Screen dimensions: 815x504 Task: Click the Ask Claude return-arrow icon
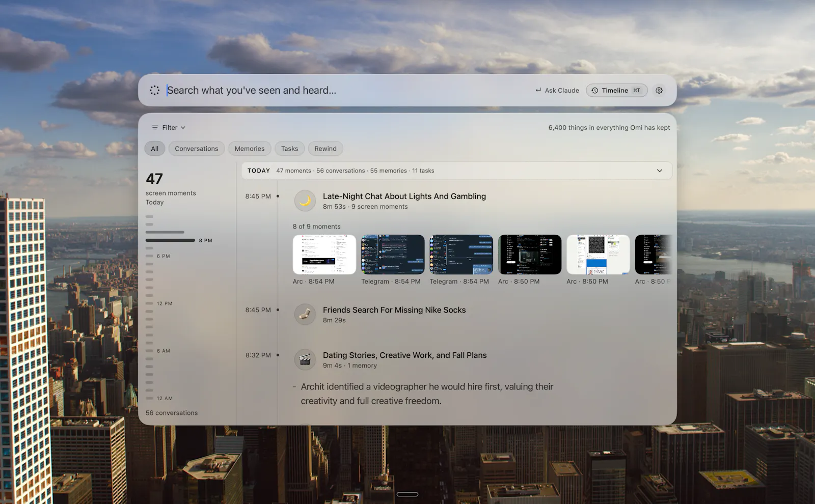point(538,90)
